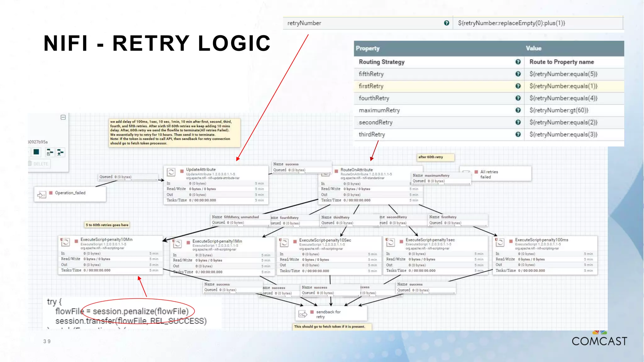
Task: Click the red stopped indicator on UpdateAttribute
Action: (x=182, y=171)
